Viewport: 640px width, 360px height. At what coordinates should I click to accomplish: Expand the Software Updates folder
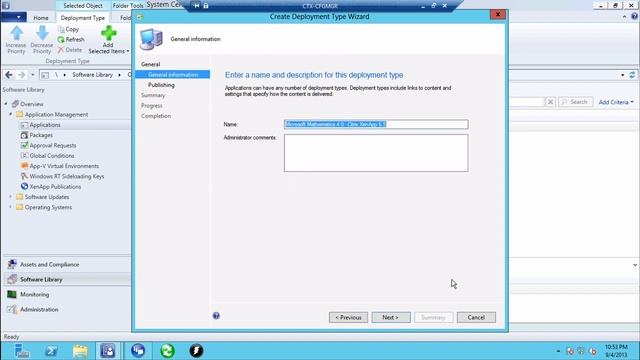pyautogui.click(x=11, y=197)
